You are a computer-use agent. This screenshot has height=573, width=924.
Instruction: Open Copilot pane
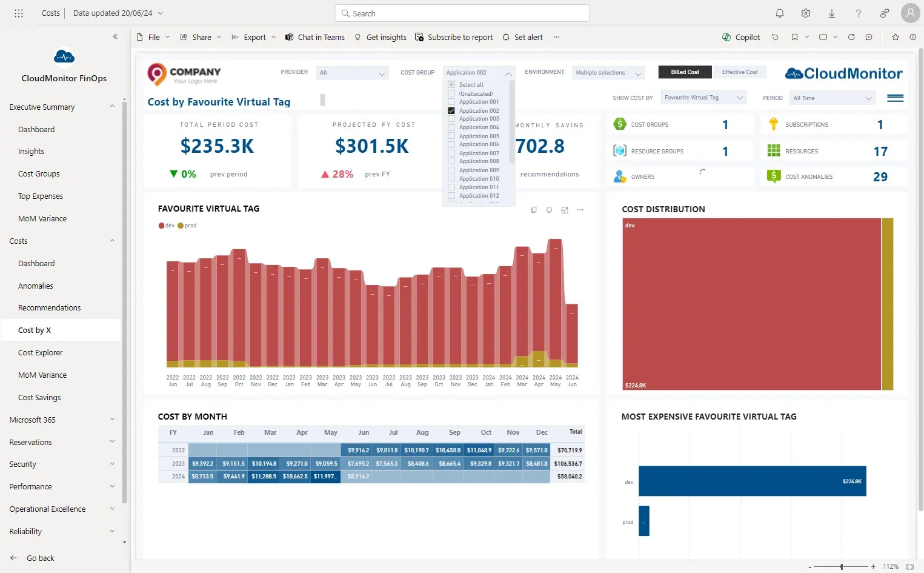pos(741,37)
